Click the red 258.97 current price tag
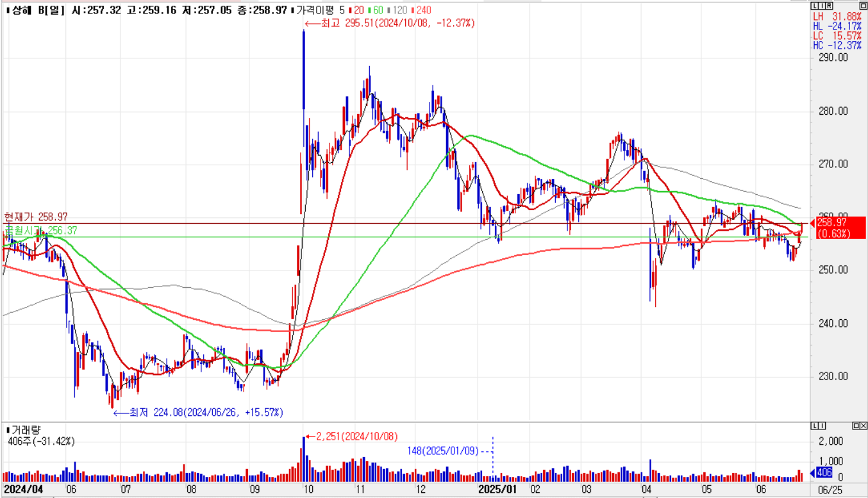This screenshot has width=868, height=498. click(x=834, y=228)
